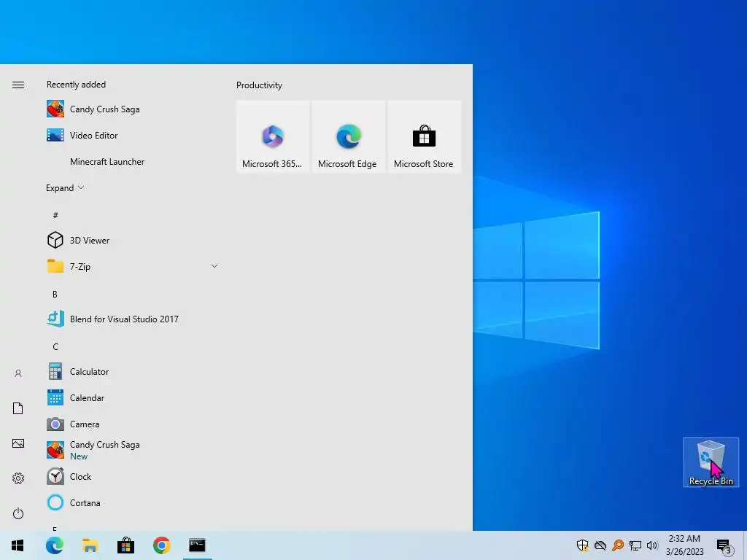
Task: Expand the 7-Zip folder chevron
Action: [214, 266]
